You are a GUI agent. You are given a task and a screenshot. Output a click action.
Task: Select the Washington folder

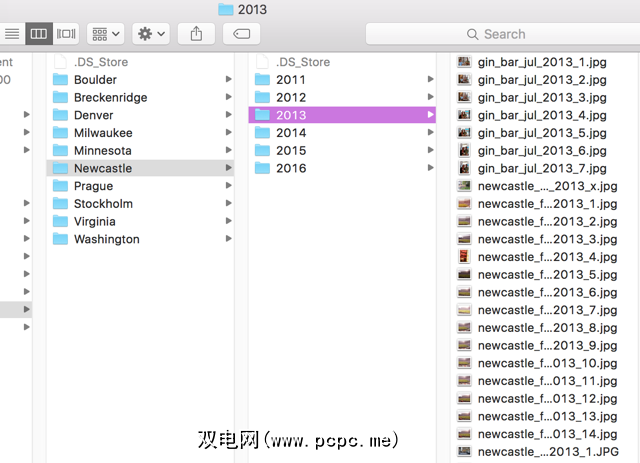point(140,239)
